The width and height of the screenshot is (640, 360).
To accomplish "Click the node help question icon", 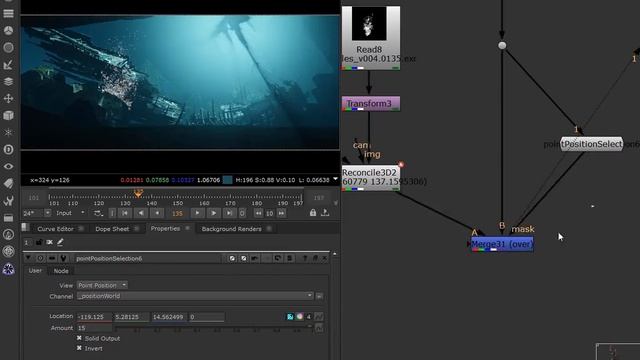I will coord(305,258).
